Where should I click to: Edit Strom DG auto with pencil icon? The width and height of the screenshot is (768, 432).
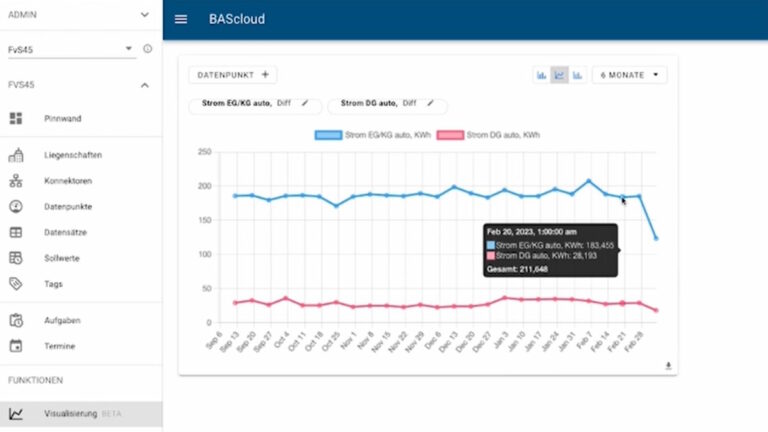[x=431, y=102]
